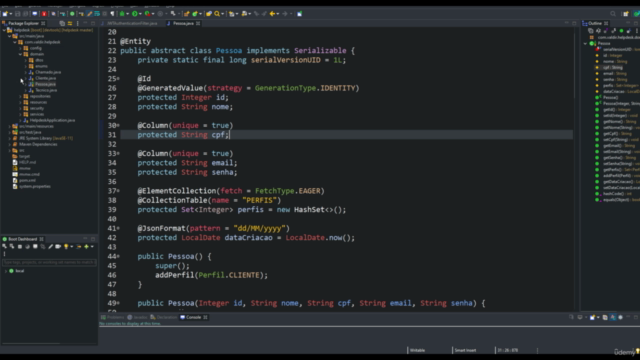Click the Show whitespace characters pilcrow icon
Image resolution: width=640 pixels, height=360 pixels.
(x=112, y=14)
